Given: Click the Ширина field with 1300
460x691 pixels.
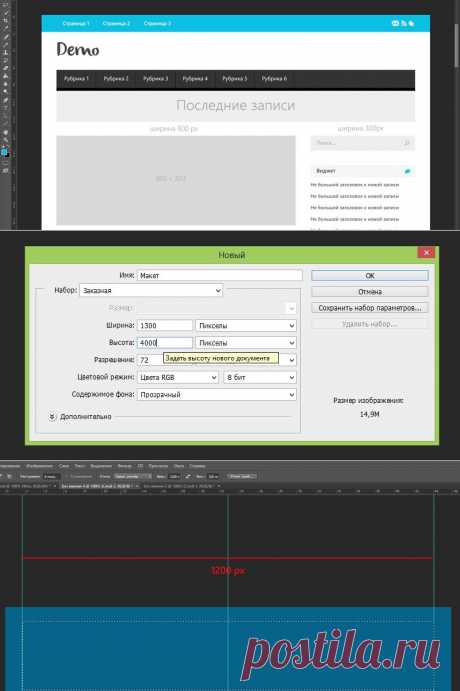Looking at the screenshot, I should pyautogui.click(x=165, y=326).
